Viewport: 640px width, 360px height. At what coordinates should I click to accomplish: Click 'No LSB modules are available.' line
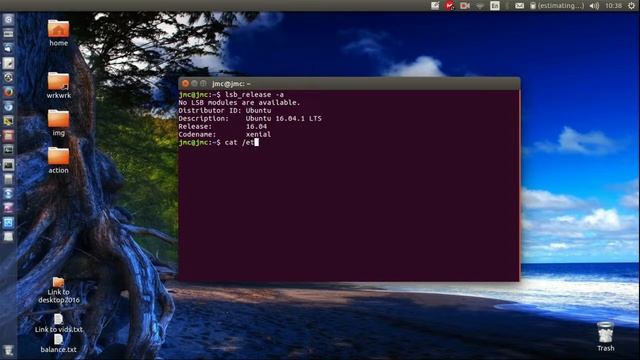click(x=239, y=102)
